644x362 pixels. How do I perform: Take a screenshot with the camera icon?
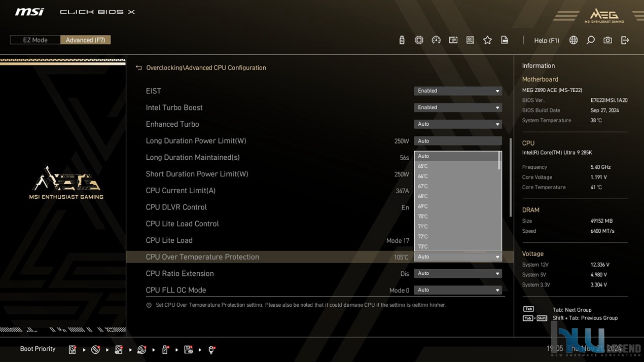[x=607, y=40]
